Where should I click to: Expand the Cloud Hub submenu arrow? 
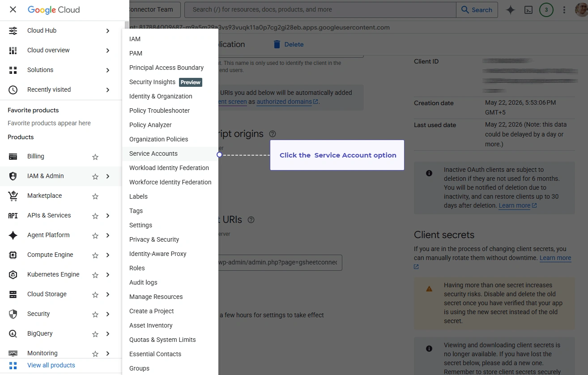(x=108, y=31)
